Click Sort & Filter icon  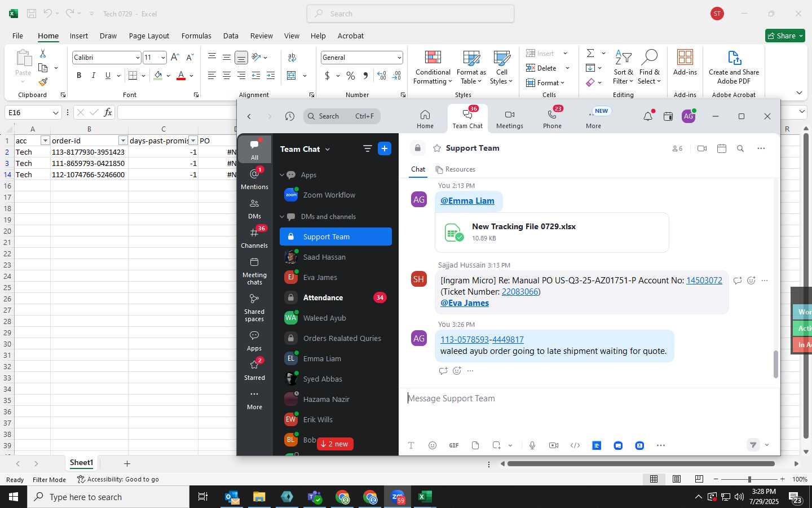[623, 68]
